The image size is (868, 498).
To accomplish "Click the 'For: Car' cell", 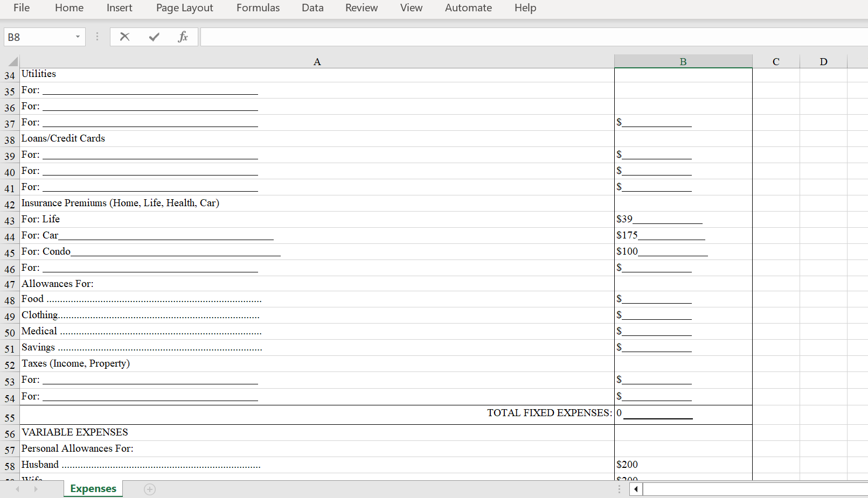I will (x=317, y=236).
